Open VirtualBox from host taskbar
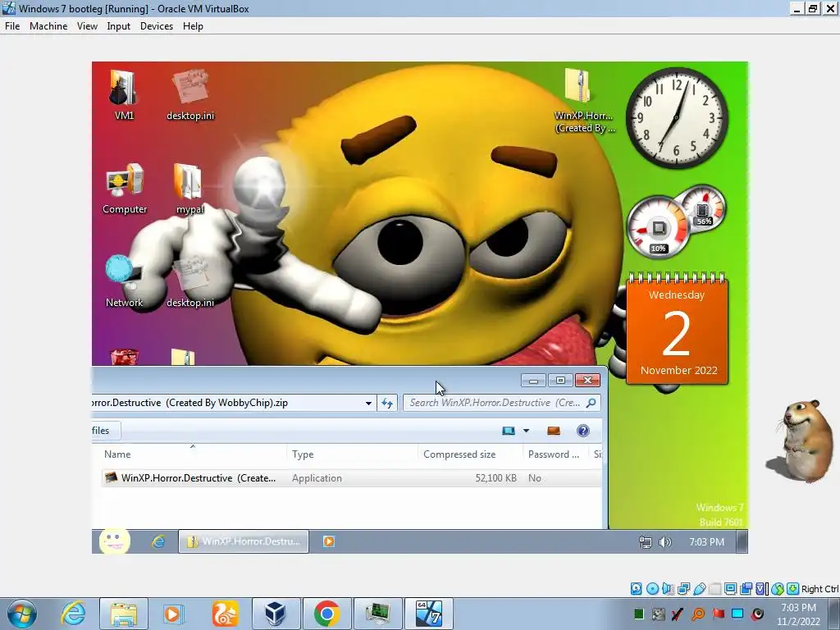 (x=276, y=614)
